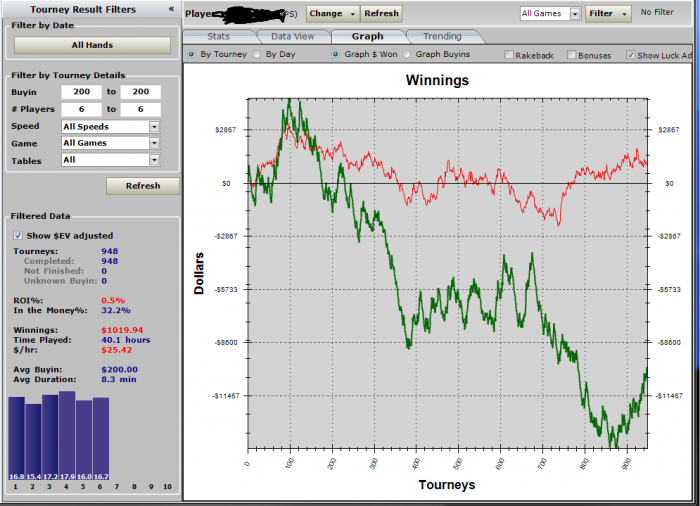This screenshot has height=506, width=700.
Task: Click the minimum Buyin field
Action: 81,92
